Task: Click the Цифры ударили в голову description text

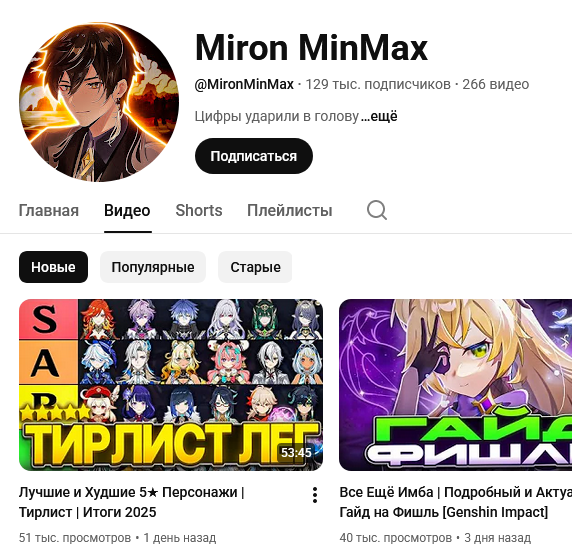Action: (277, 116)
